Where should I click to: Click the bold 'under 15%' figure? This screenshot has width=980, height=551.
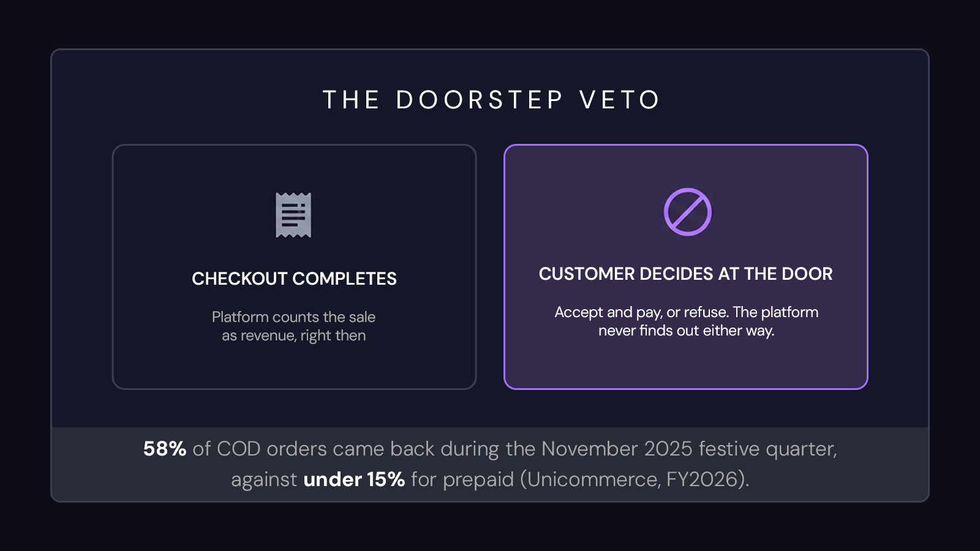[354, 479]
